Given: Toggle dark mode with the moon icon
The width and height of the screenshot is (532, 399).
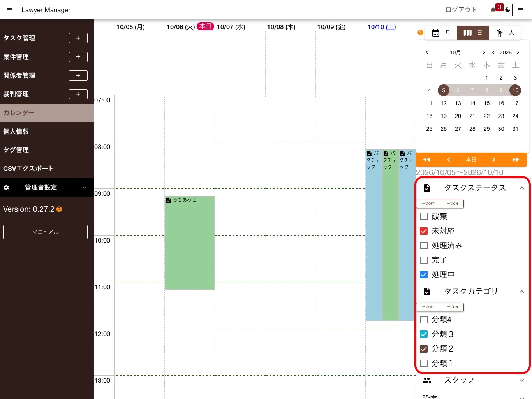Looking at the screenshot, I should 507,10.
